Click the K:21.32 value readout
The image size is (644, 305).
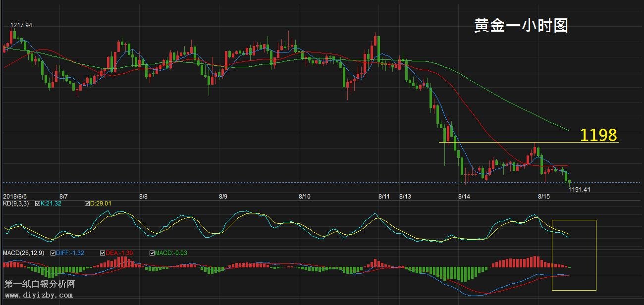click(51, 203)
